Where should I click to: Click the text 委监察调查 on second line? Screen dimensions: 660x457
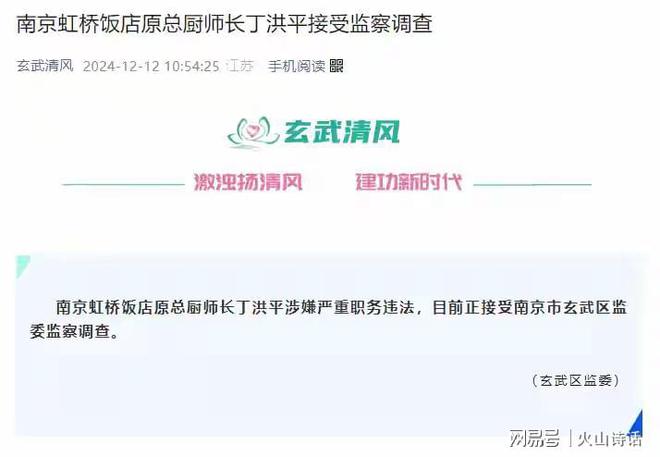coord(70,332)
